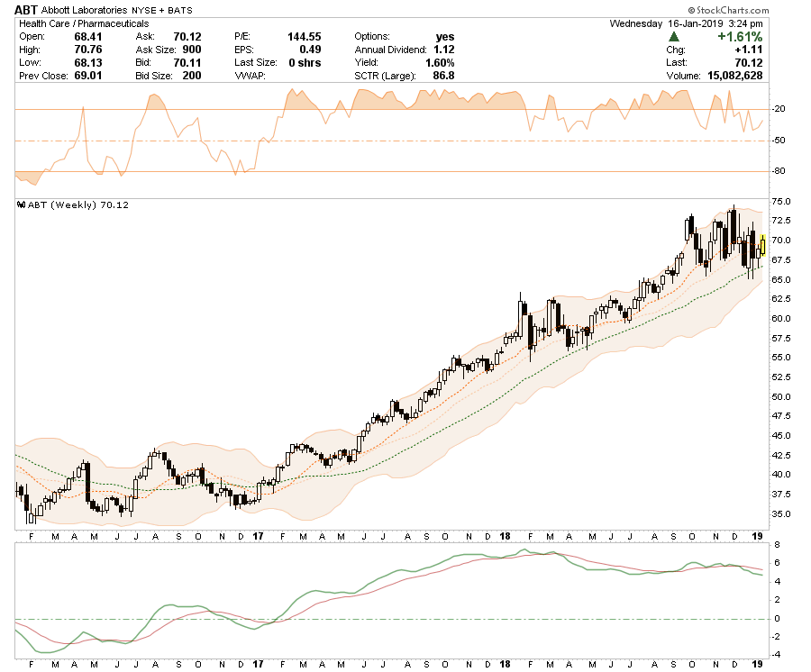The height and width of the screenshot is (672, 811).
Task: Select the Prev Close value 69.01
Action: point(88,76)
